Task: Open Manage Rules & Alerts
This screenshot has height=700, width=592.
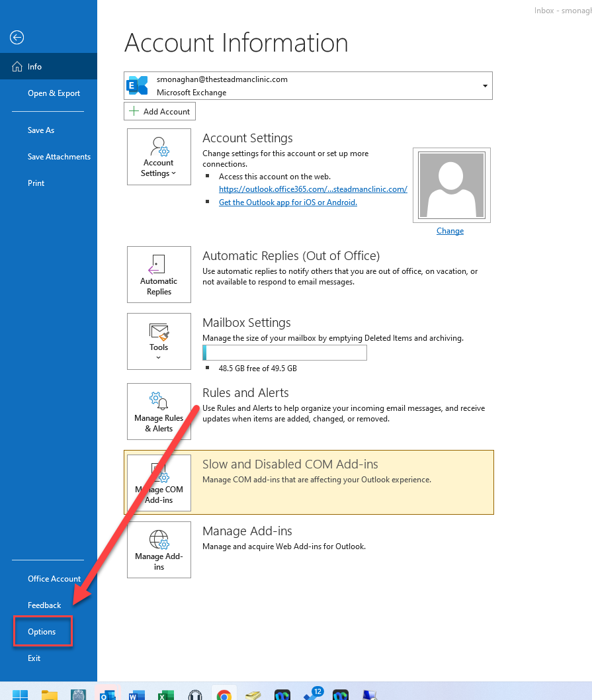Action: point(159,412)
